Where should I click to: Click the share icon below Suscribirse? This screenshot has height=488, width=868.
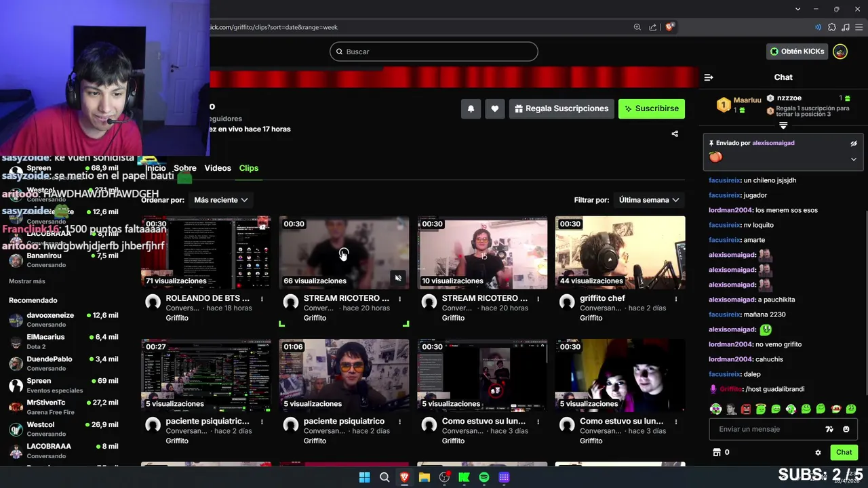(x=675, y=134)
